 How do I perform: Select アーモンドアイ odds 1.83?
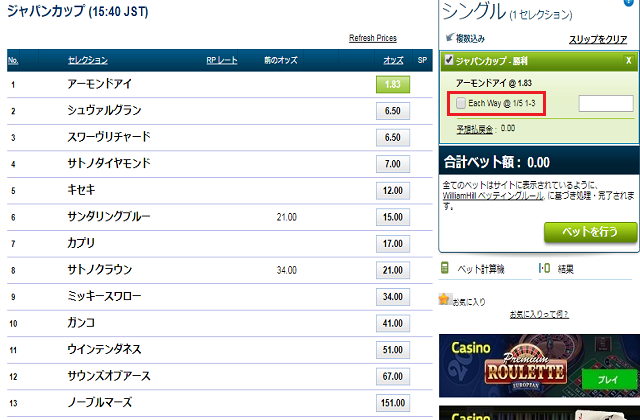(x=393, y=85)
